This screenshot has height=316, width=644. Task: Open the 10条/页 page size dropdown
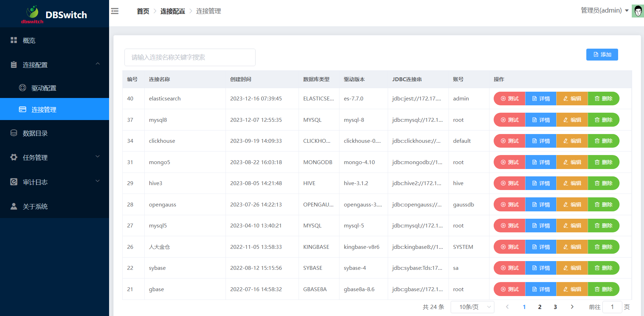click(472, 307)
